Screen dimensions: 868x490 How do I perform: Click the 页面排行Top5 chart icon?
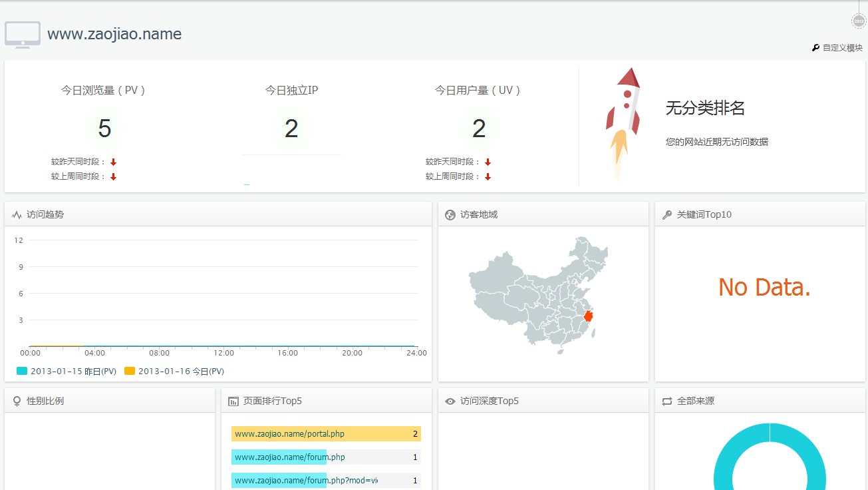click(233, 401)
